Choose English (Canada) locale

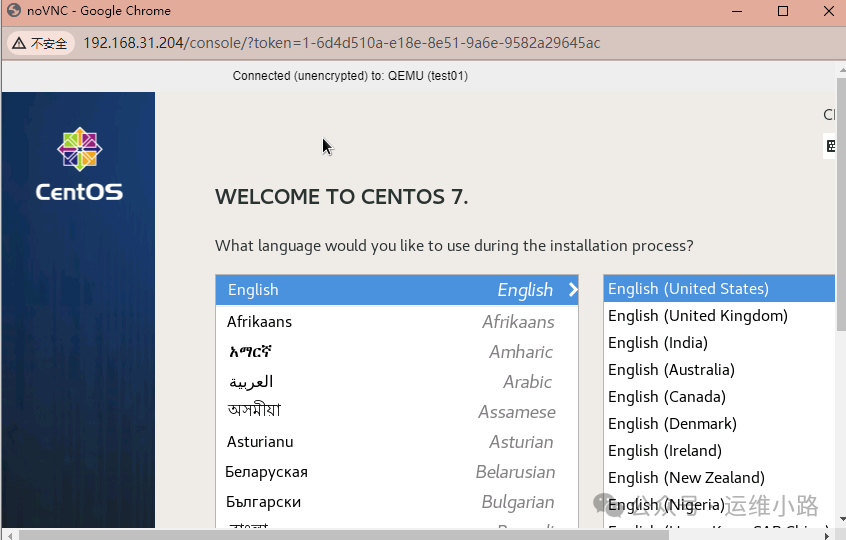pos(719,397)
